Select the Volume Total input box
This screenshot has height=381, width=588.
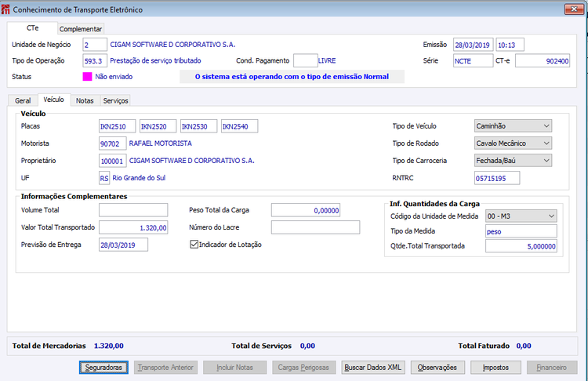[133, 210]
